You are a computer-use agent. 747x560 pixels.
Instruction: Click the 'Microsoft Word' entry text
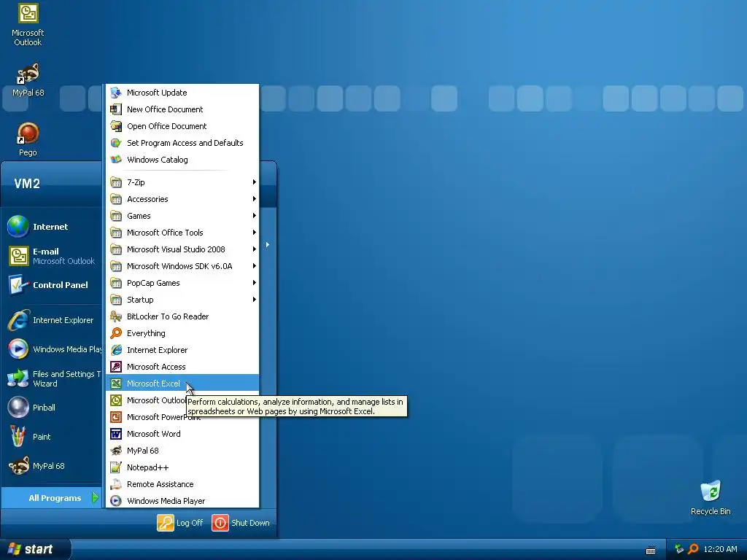[x=153, y=434]
